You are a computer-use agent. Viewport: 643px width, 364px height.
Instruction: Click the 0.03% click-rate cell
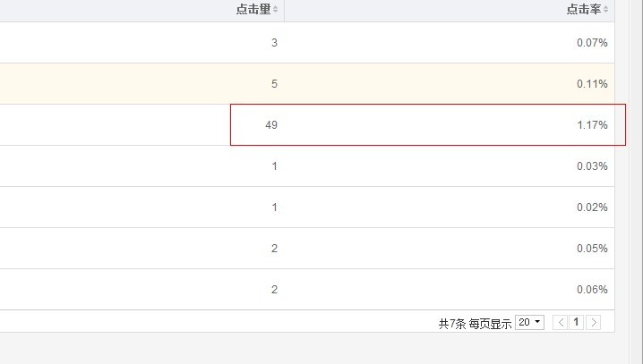tap(592, 166)
